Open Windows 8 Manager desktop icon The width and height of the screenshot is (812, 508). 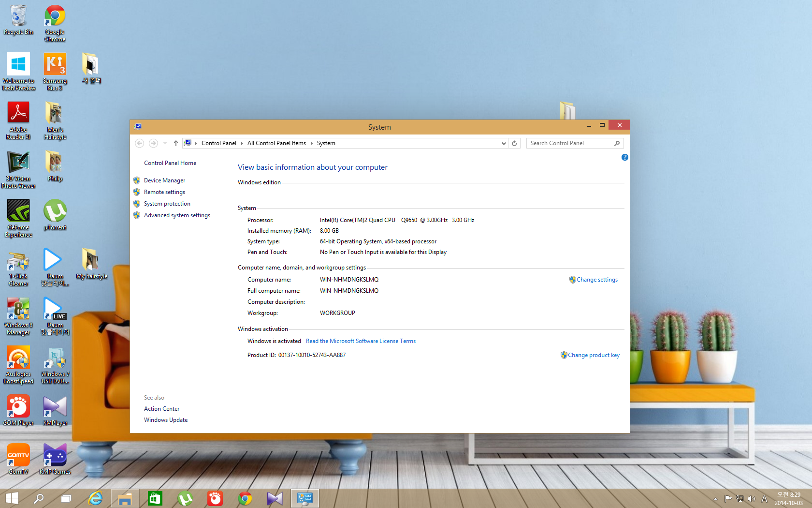pos(18,316)
